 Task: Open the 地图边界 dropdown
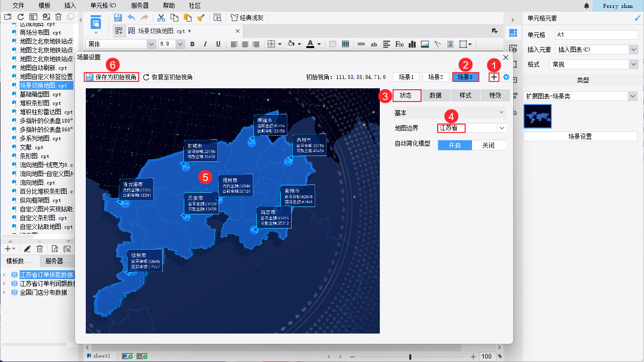(x=501, y=128)
